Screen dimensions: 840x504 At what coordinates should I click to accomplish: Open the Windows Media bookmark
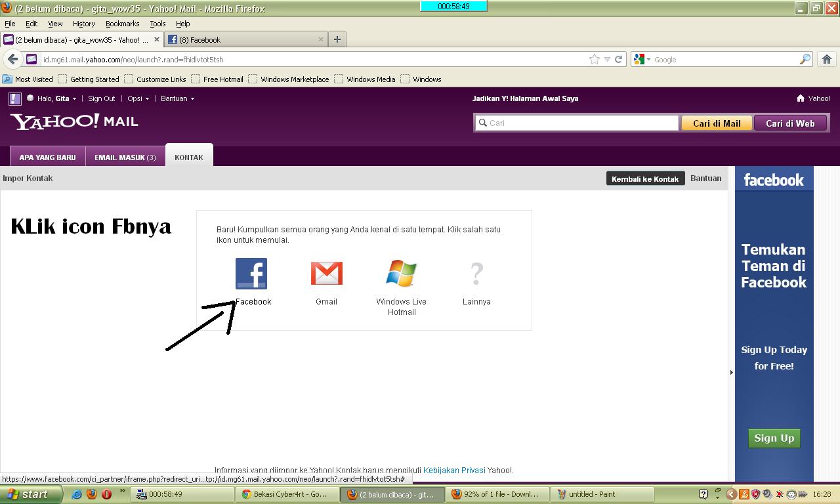[365, 79]
